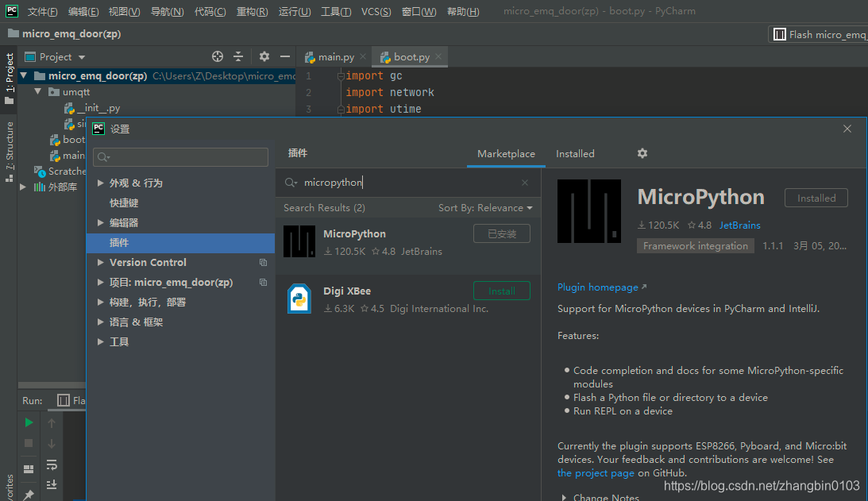
Task: Select the __init__.py file in project tree
Action: [x=98, y=108]
